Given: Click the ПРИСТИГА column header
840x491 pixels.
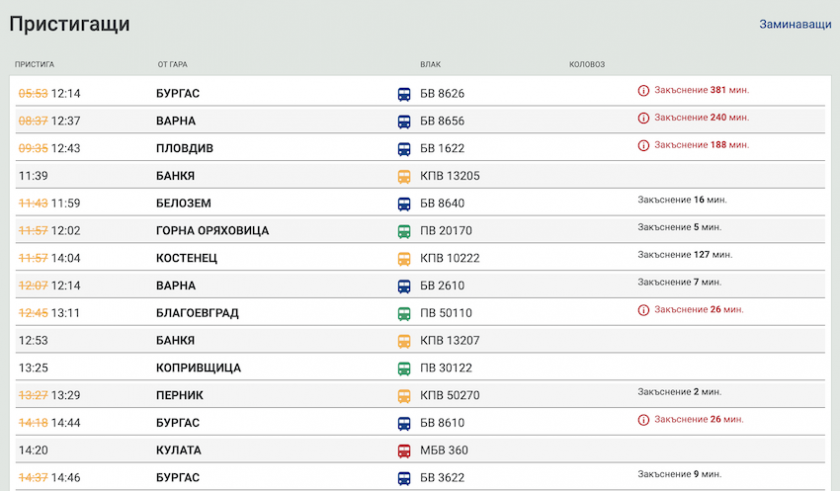Looking at the screenshot, I should (x=35, y=65).
